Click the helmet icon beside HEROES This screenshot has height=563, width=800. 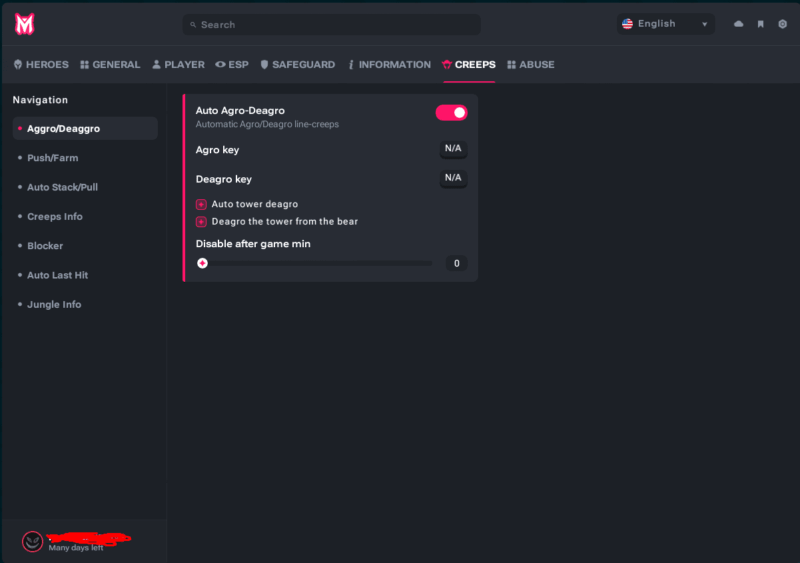(18, 64)
